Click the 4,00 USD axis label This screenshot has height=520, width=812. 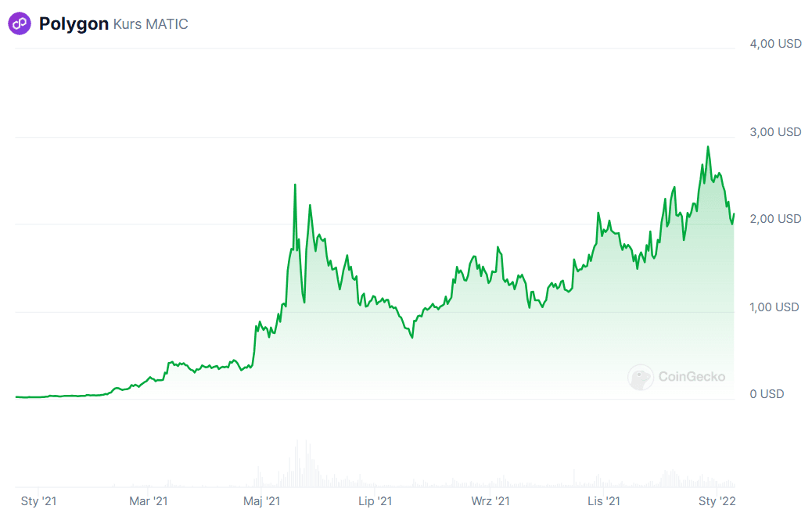click(775, 44)
